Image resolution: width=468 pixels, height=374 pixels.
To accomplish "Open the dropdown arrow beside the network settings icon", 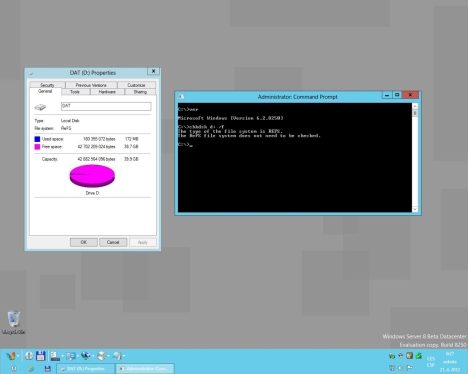I will pos(78,356).
